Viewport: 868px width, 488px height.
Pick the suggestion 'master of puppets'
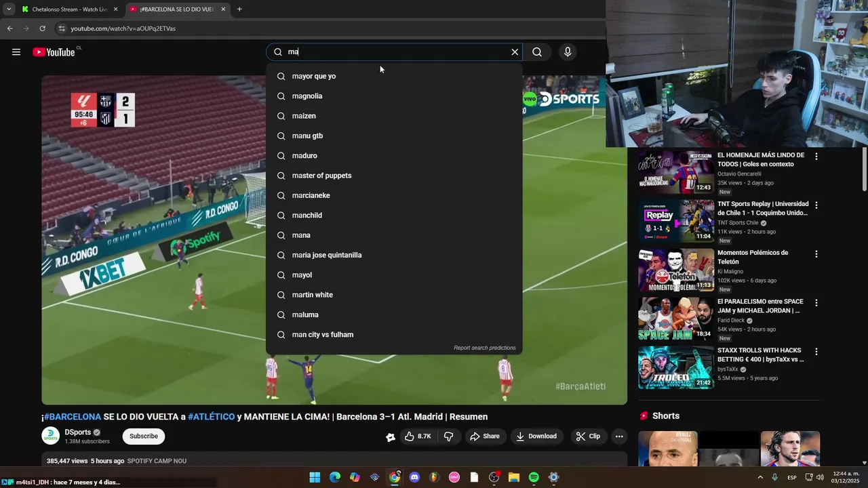click(x=394, y=176)
